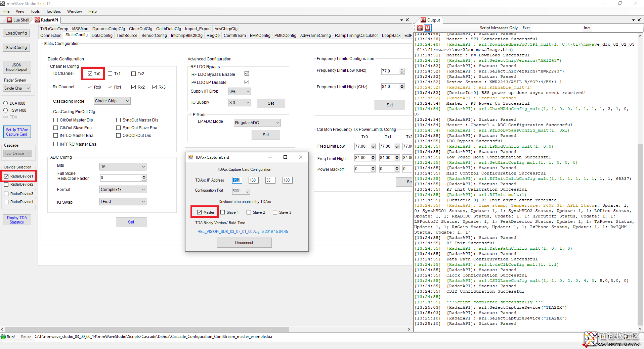Enable the Tx2 channel checkbox

133,74
